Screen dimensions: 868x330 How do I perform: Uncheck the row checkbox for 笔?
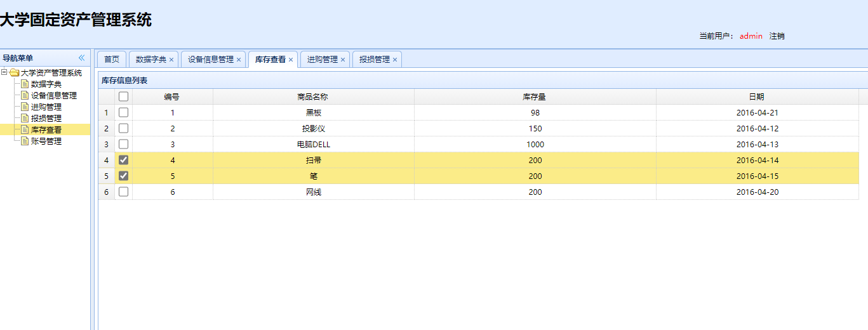(123, 176)
